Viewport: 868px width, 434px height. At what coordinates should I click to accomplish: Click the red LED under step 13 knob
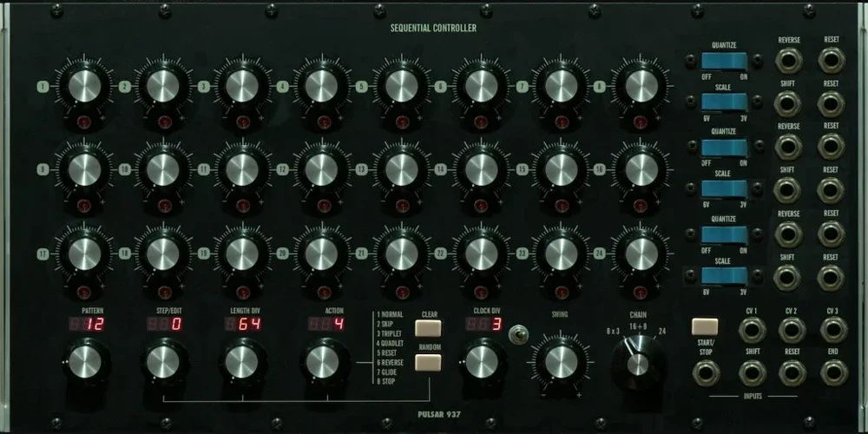pyautogui.click(x=403, y=206)
